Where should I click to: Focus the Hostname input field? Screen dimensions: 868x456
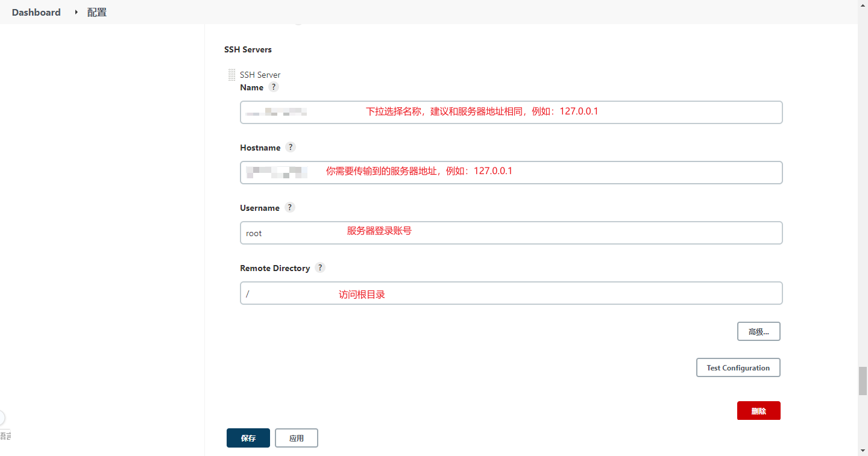coord(511,172)
